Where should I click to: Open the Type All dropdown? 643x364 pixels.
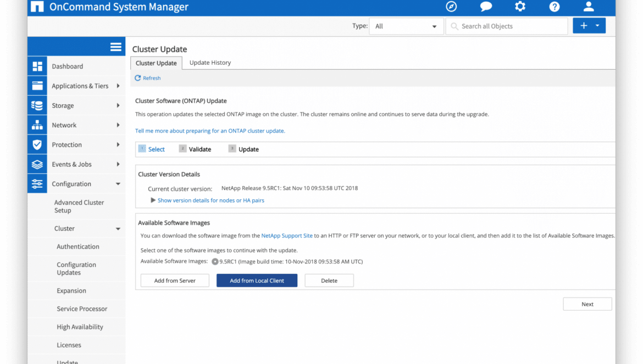click(x=406, y=26)
